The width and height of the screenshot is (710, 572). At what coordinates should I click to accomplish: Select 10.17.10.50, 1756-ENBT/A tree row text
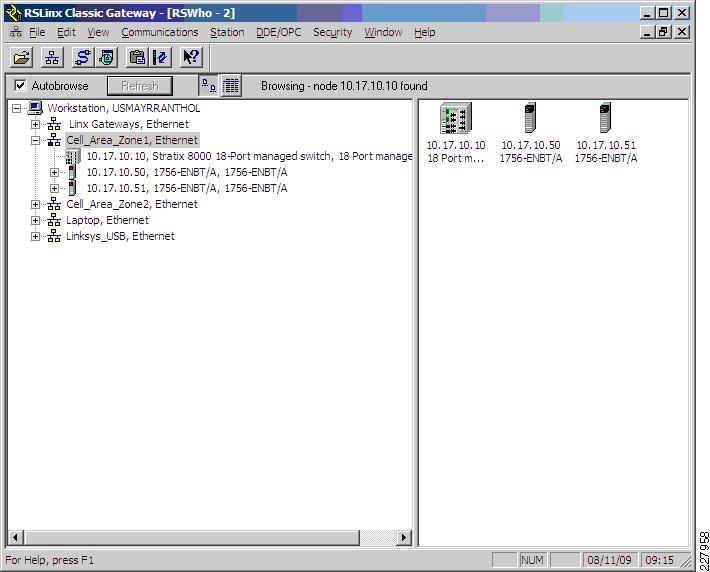pos(187,173)
